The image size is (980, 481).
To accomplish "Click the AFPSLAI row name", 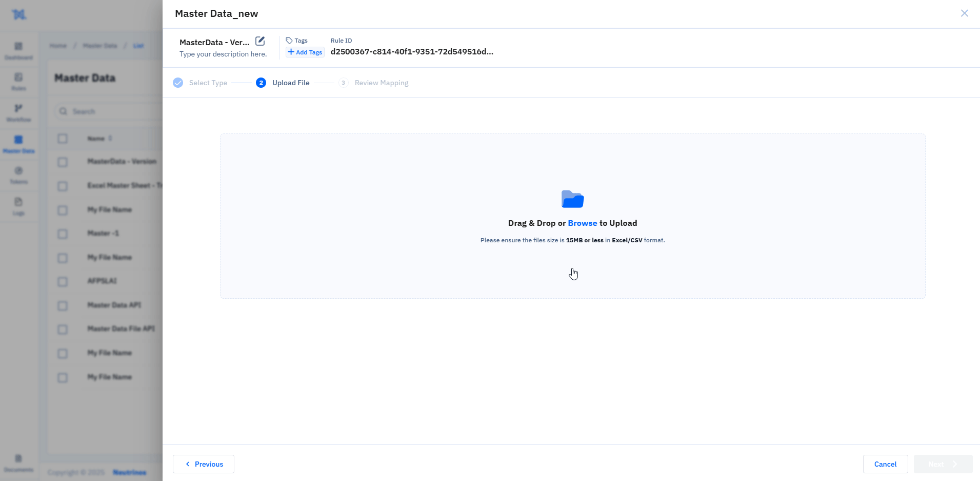I will point(102,281).
